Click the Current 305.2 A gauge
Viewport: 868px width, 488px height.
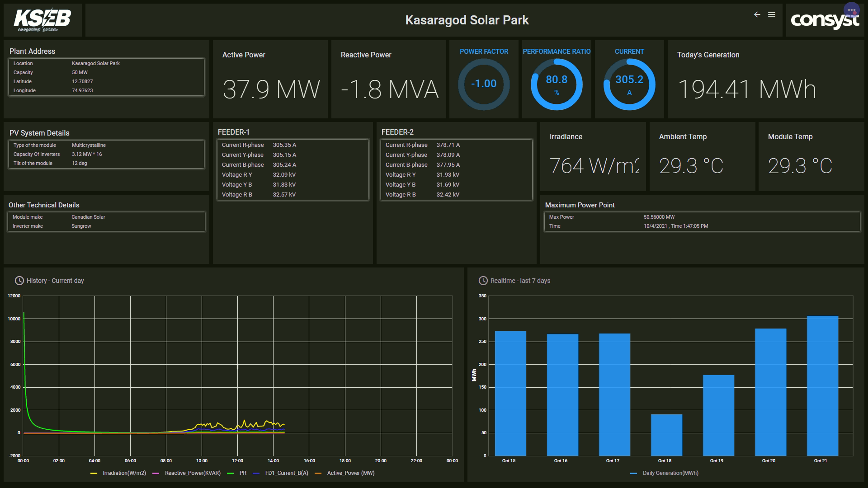click(x=629, y=84)
